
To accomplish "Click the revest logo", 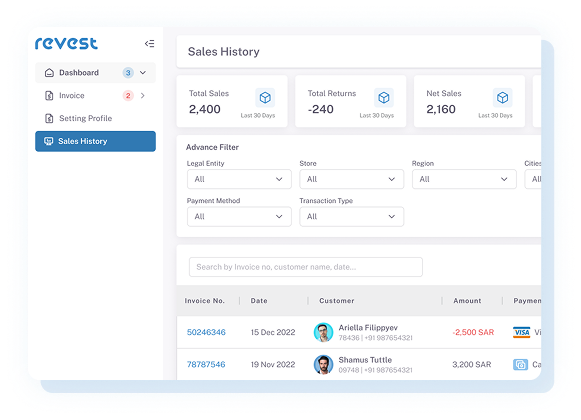I will point(66,43).
